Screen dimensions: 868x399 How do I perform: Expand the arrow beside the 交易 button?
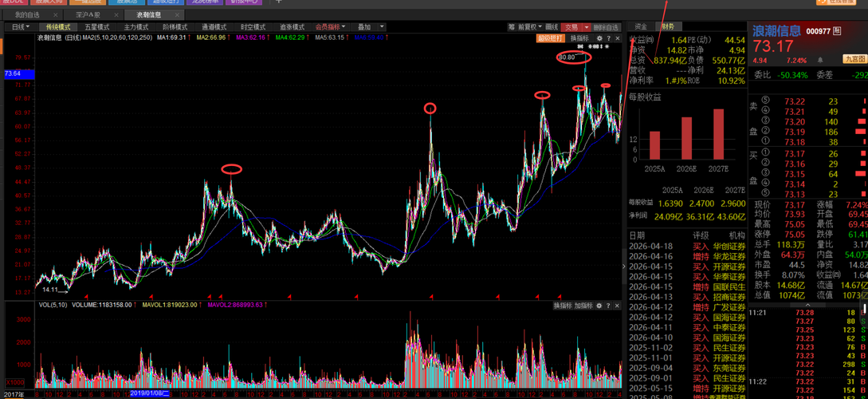(x=586, y=26)
